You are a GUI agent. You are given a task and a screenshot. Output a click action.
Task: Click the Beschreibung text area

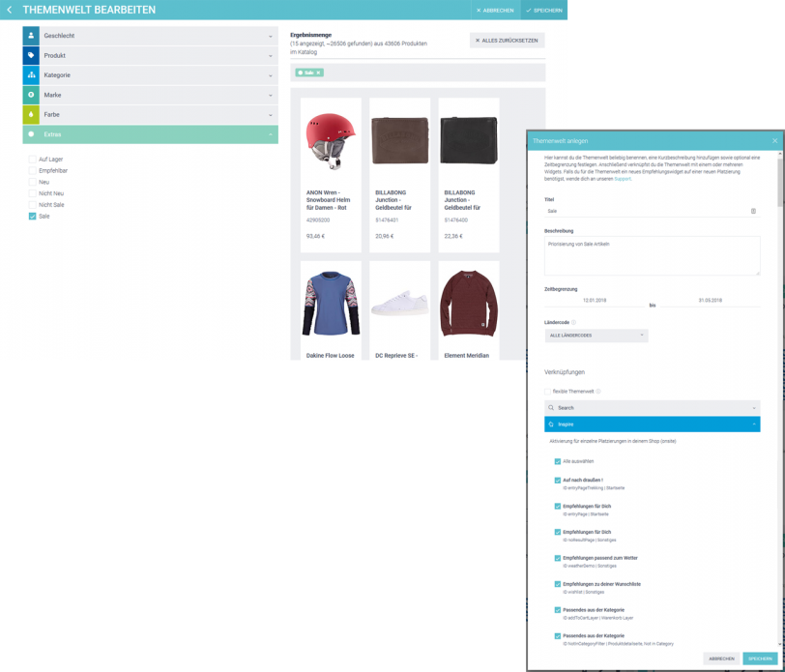[653, 256]
